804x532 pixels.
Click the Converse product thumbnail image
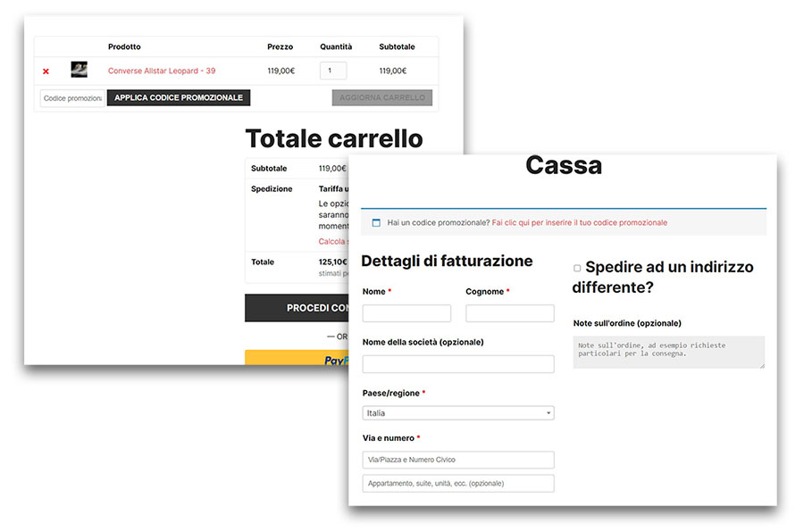pyautogui.click(x=80, y=71)
